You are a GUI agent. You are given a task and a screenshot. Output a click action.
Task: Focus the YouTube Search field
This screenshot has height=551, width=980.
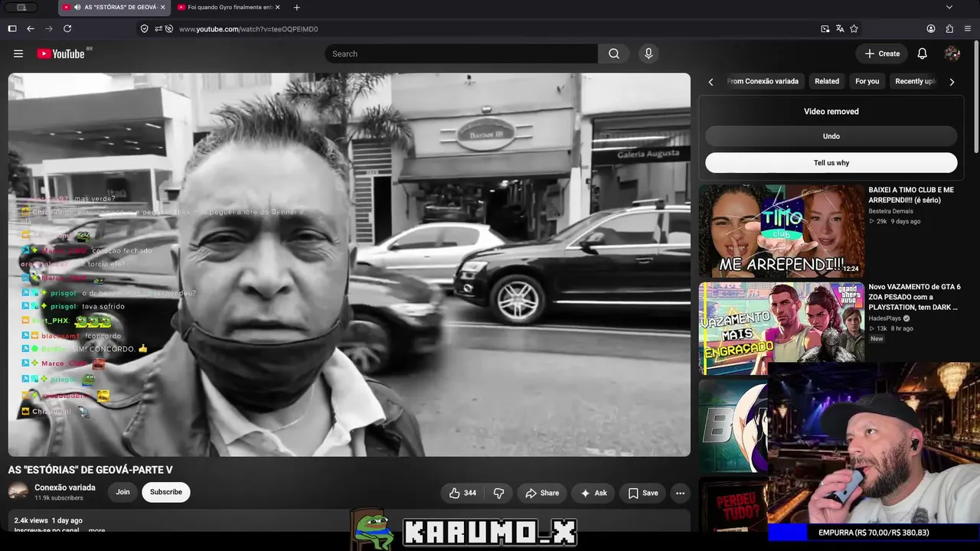click(461, 54)
